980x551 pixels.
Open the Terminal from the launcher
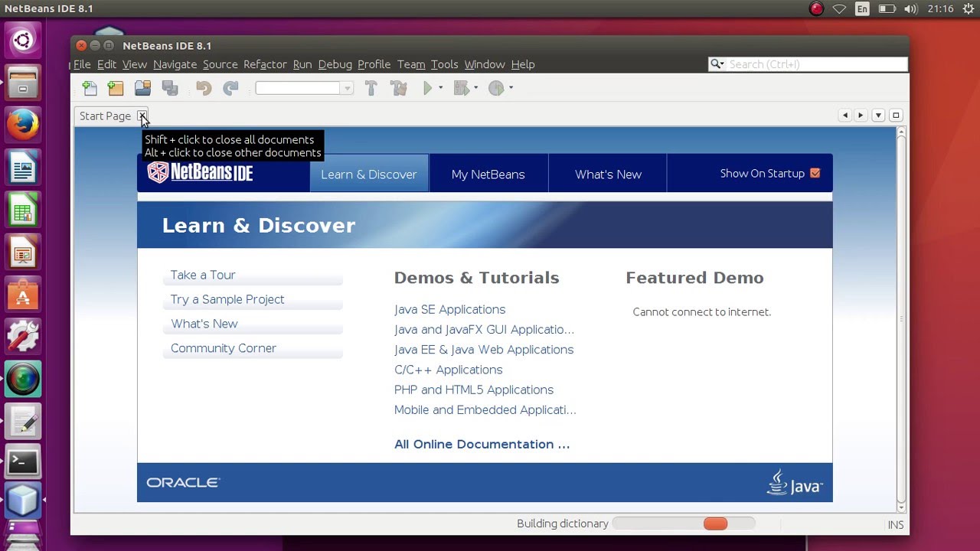click(x=22, y=461)
